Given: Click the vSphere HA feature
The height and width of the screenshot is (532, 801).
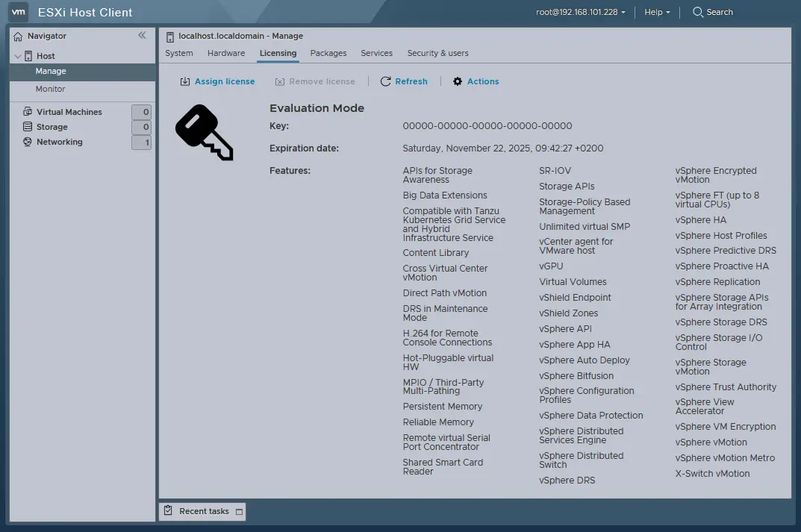Looking at the screenshot, I should point(700,220).
